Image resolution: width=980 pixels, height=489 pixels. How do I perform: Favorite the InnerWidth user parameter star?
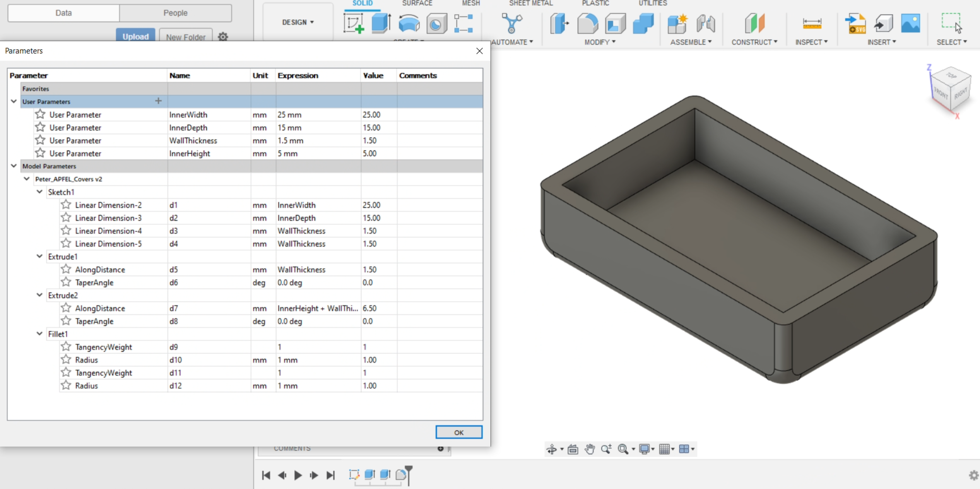click(40, 115)
